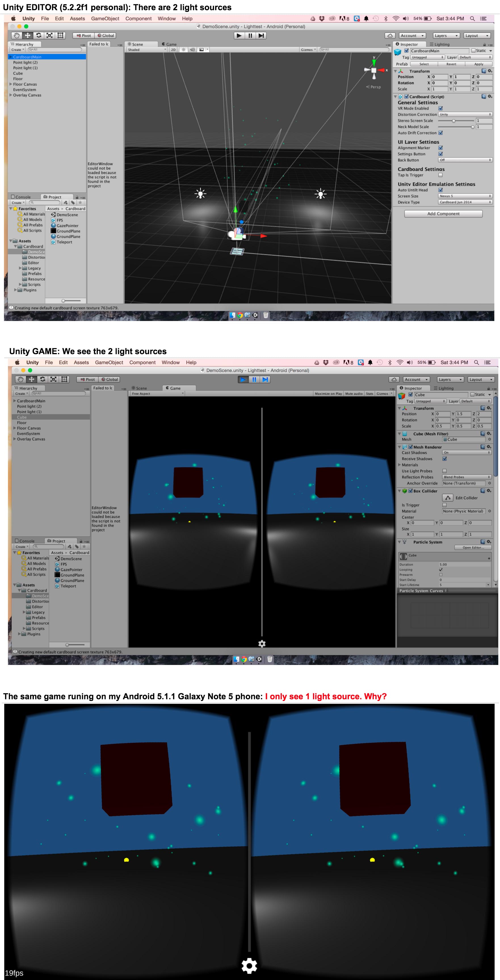Adjust the Stereo Screen Scale slider
Viewport: 500px width, 980px height.
click(x=453, y=120)
